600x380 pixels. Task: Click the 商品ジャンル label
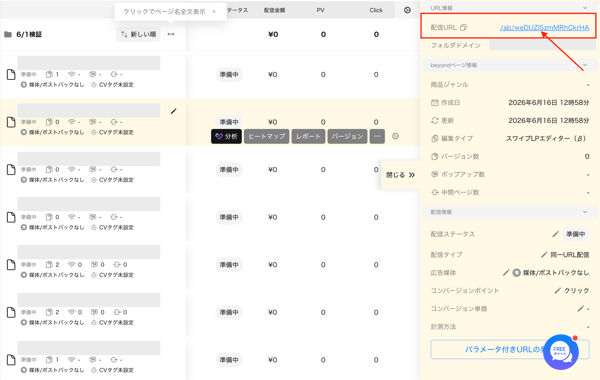[449, 85]
